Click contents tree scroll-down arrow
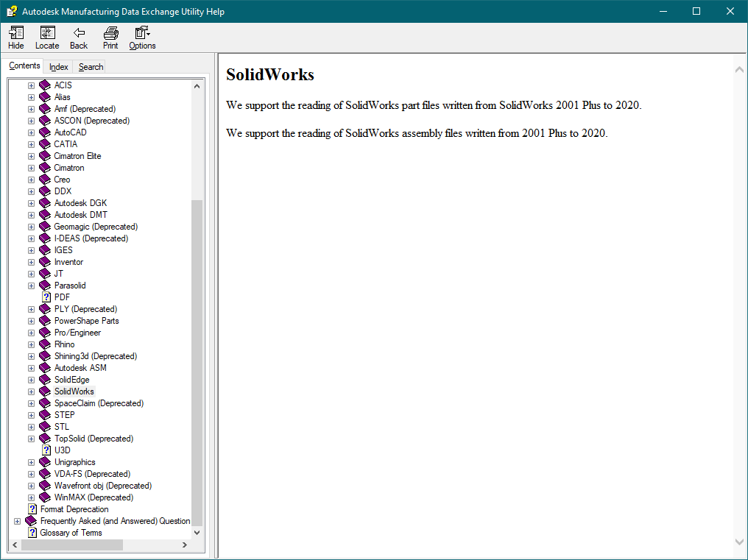This screenshot has width=748, height=560. [197, 532]
